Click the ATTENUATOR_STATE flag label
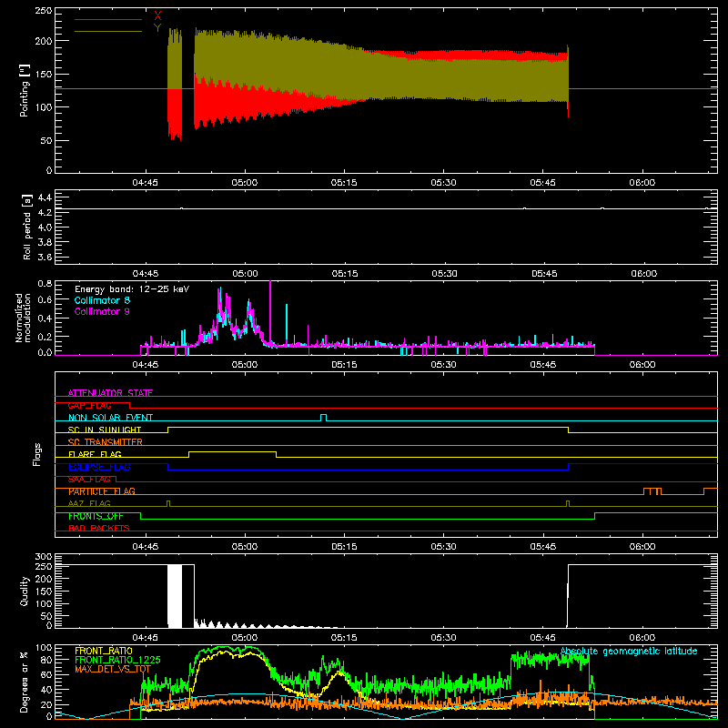This screenshot has height=728, width=728. pyautogui.click(x=110, y=393)
